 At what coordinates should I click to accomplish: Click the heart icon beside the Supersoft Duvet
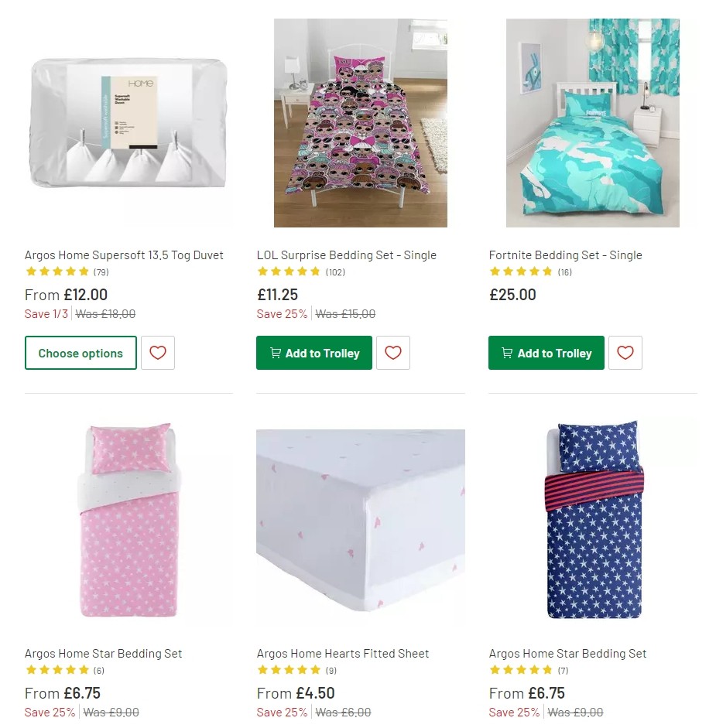tap(158, 353)
